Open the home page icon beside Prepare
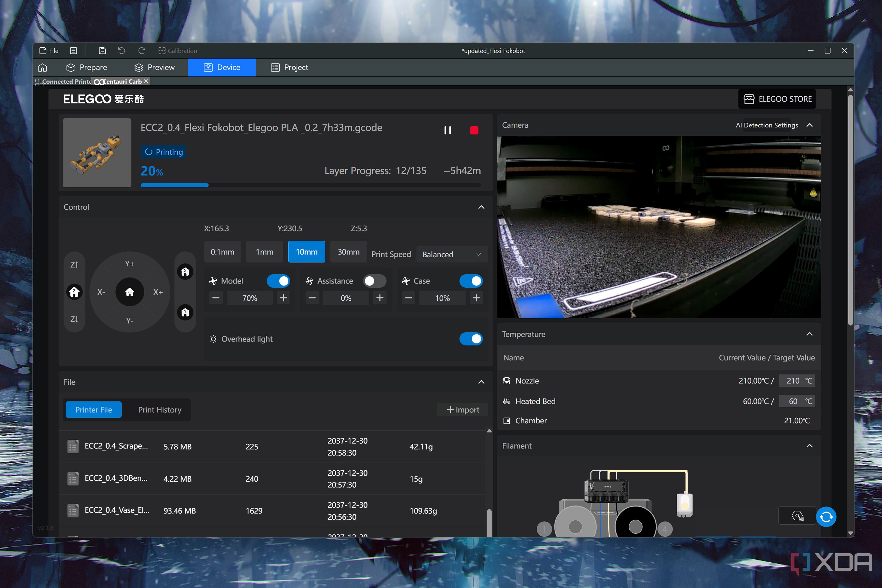The image size is (882, 588). pyautogui.click(x=42, y=68)
